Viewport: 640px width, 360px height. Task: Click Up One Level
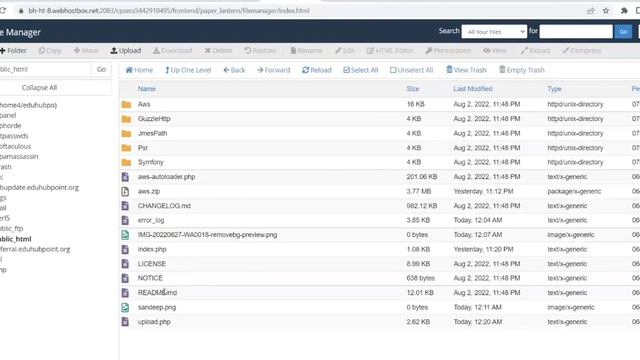pyautogui.click(x=188, y=70)
